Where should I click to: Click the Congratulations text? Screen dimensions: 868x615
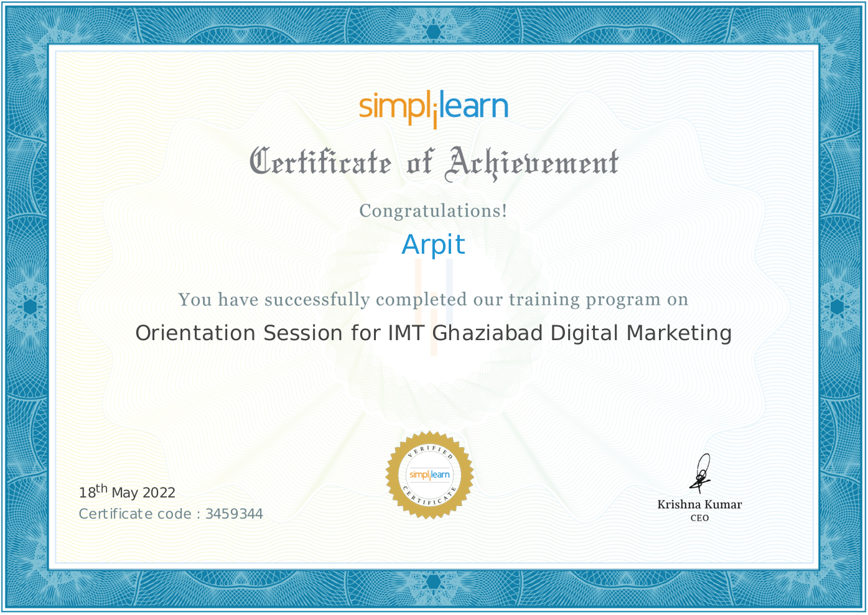(x=434, y=211)
